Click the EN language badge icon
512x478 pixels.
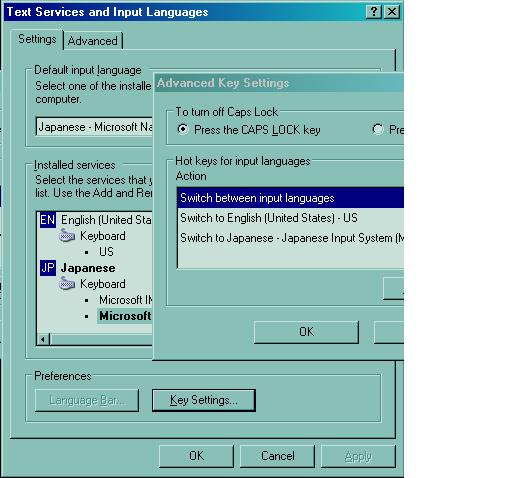tap(48, 220)
